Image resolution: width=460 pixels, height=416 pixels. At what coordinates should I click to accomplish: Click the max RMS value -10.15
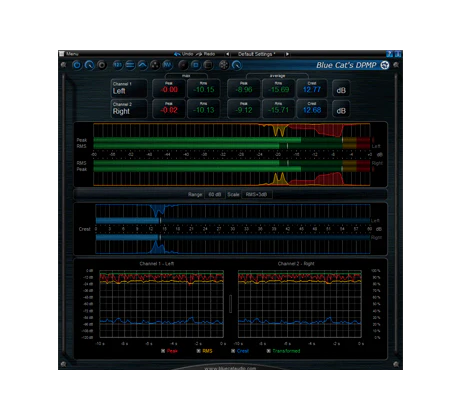pyautogui.click(x=204, y=88)
